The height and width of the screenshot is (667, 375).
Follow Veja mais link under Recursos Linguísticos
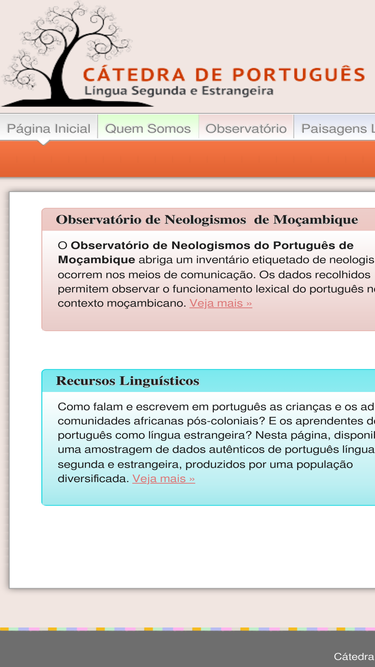[x=164, y=479]
